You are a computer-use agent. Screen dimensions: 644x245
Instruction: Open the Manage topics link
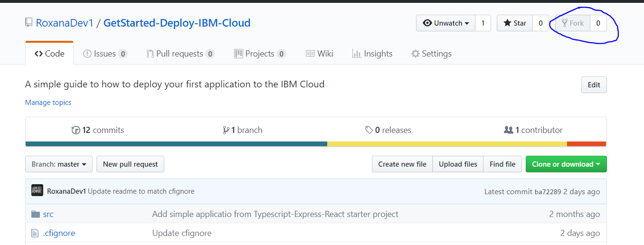[x=48, y=103]
